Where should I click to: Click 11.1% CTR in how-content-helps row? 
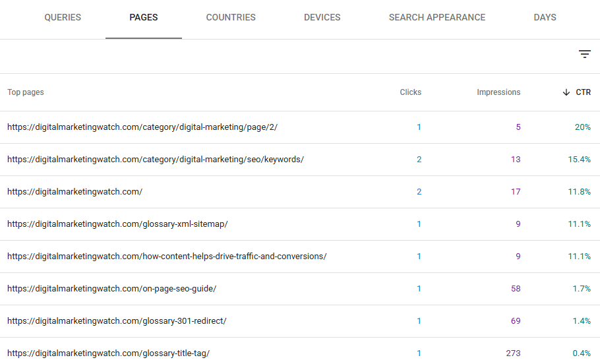click(580, 256)
